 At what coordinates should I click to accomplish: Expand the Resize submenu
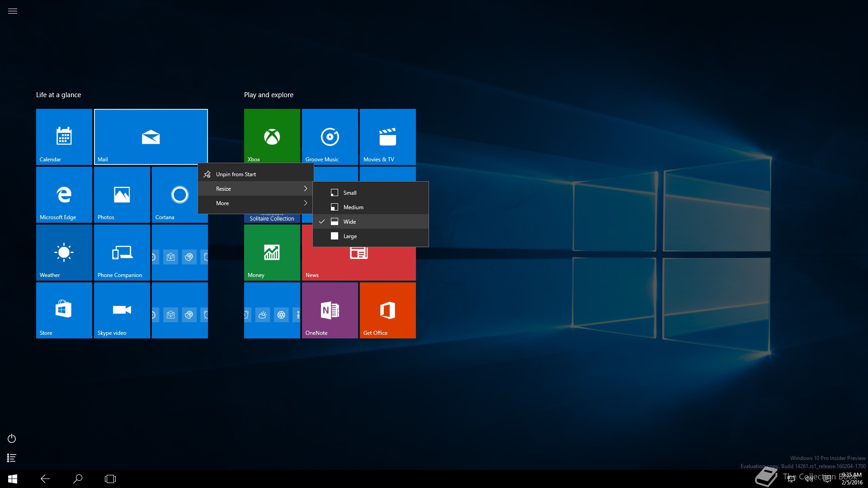point(255,188)
